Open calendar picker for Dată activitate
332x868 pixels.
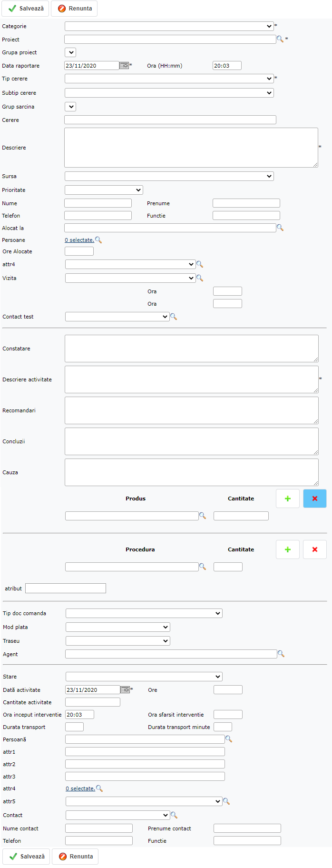(125, 690)
